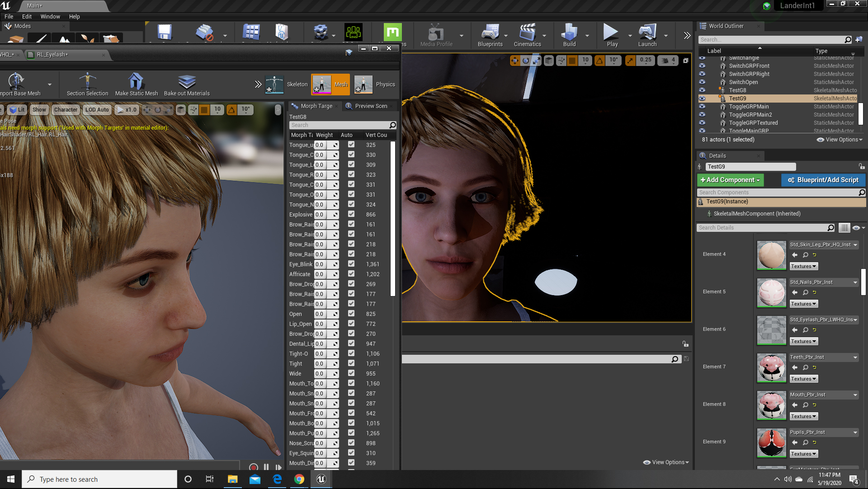The width and height of the screenshot is (868, 489).
Task: Expand Textures dropdown for Element 8
Action: [x=803, y=416]
